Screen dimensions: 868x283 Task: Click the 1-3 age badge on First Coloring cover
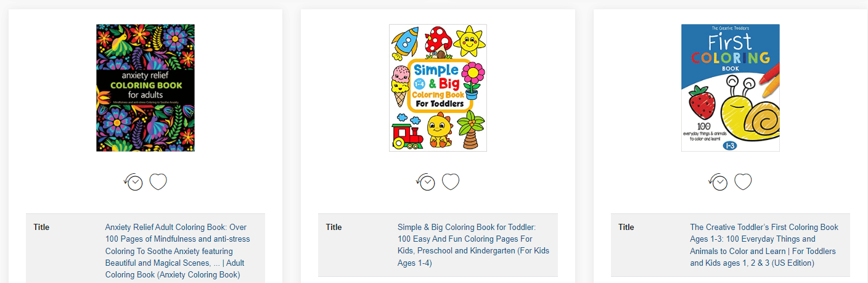(729, 146)
